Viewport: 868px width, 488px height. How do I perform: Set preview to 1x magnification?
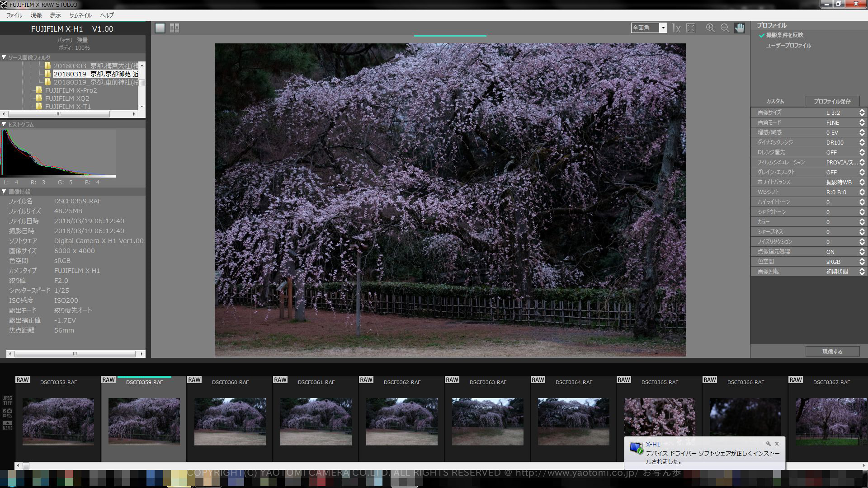tap(676, 28)
